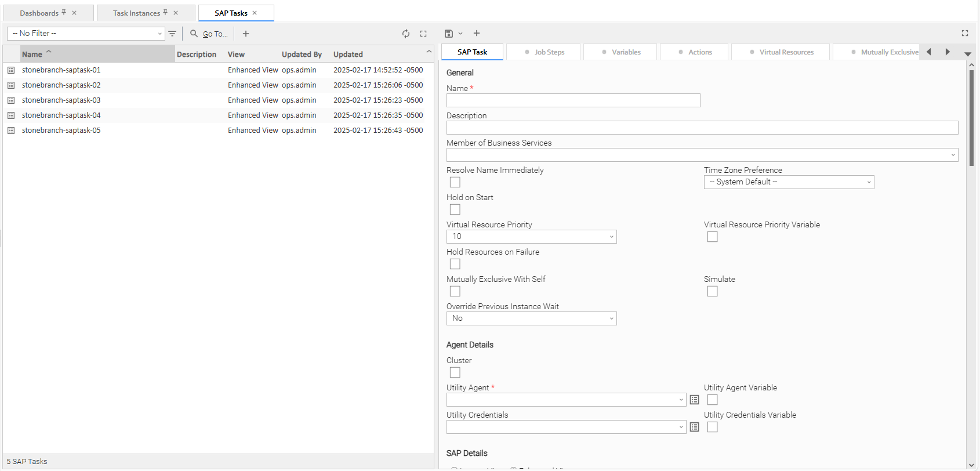
Task: Check Mutually Exclusive With Self
Action: (455, 291)
